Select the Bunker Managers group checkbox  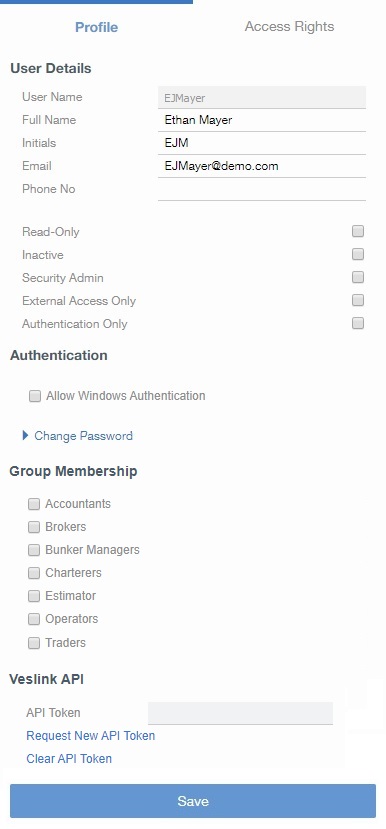tap(34, 550)
